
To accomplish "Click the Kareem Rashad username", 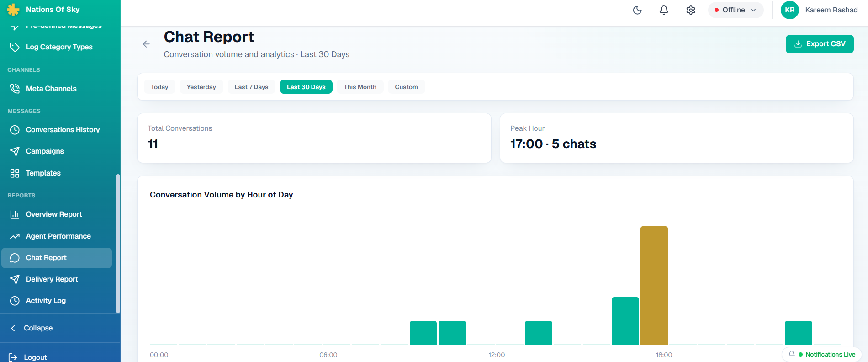I will coord(831,10).
